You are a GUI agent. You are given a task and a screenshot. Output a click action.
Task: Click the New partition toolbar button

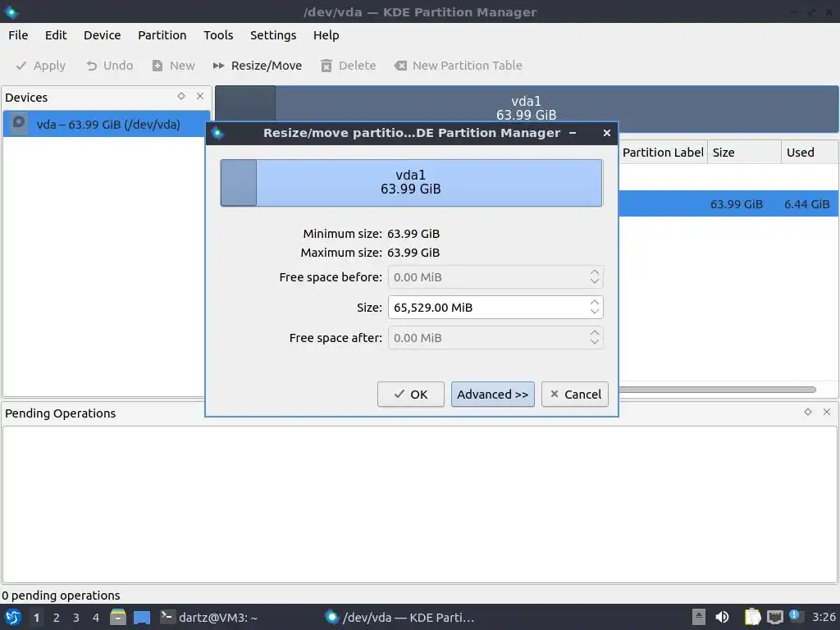click(x=174, y=66)
